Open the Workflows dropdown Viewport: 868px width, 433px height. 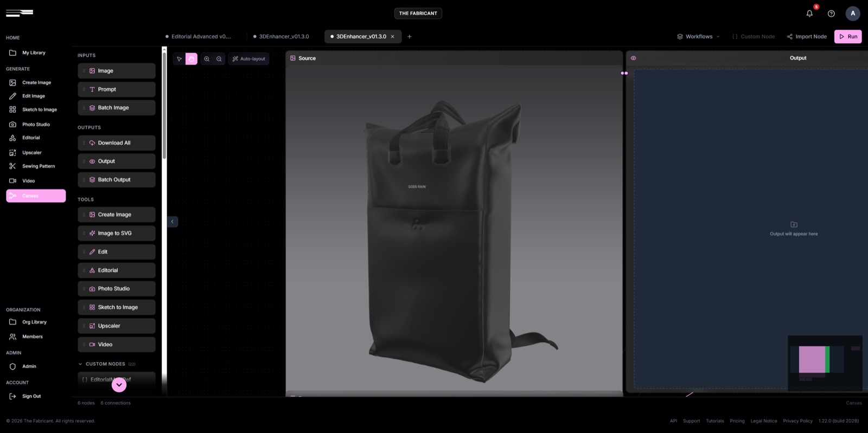click(x=698, y=37)
